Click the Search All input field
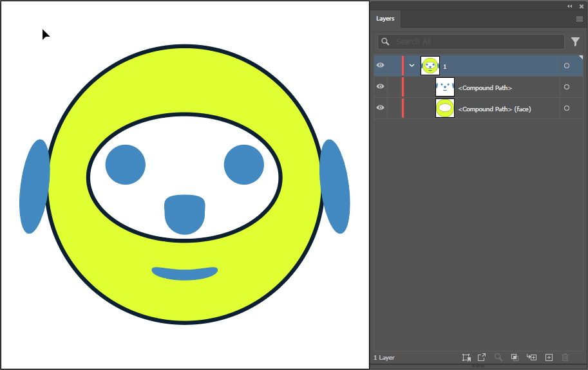588x370 pixels. (471, 42)
